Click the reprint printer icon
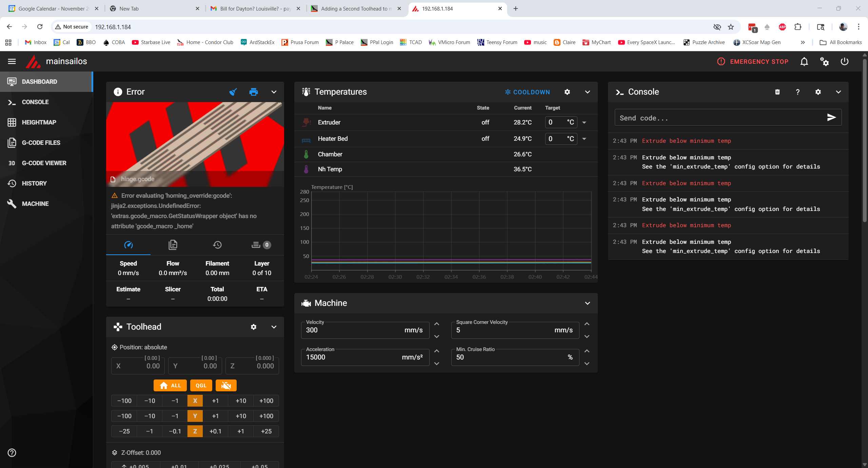The height and width of the screenshot is (468, 868). pyautogui.click(x=253, y=92)
